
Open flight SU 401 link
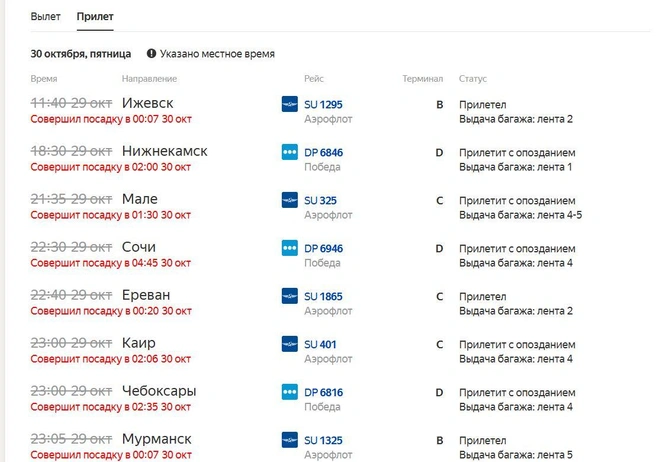tap(320, 344)
